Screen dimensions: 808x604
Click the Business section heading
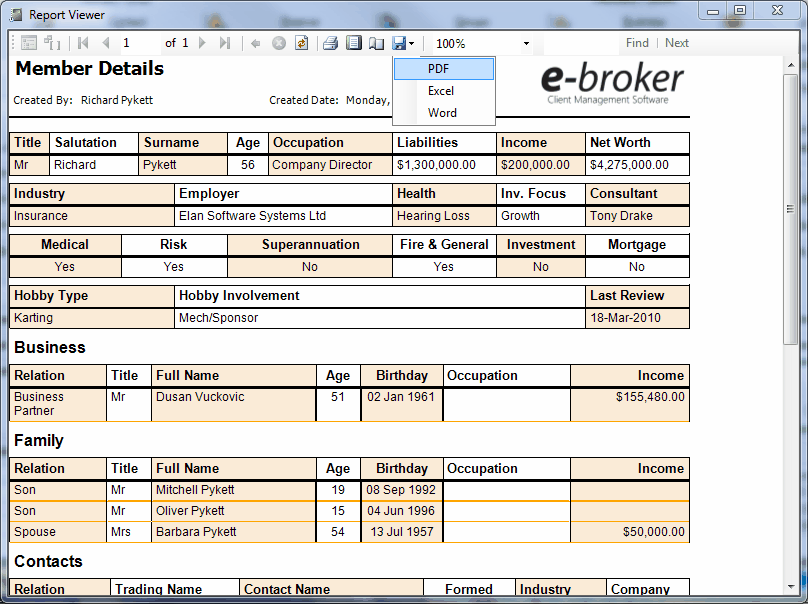click(x=49, y=348)
